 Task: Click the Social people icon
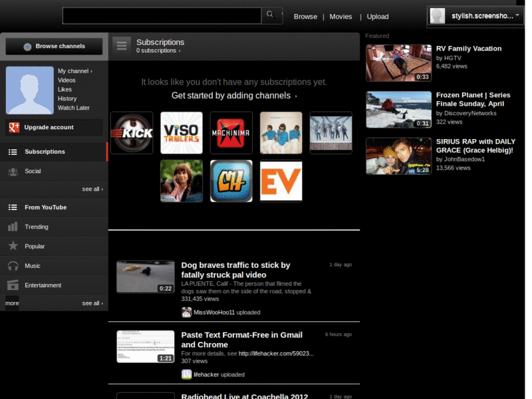point(13,172)
